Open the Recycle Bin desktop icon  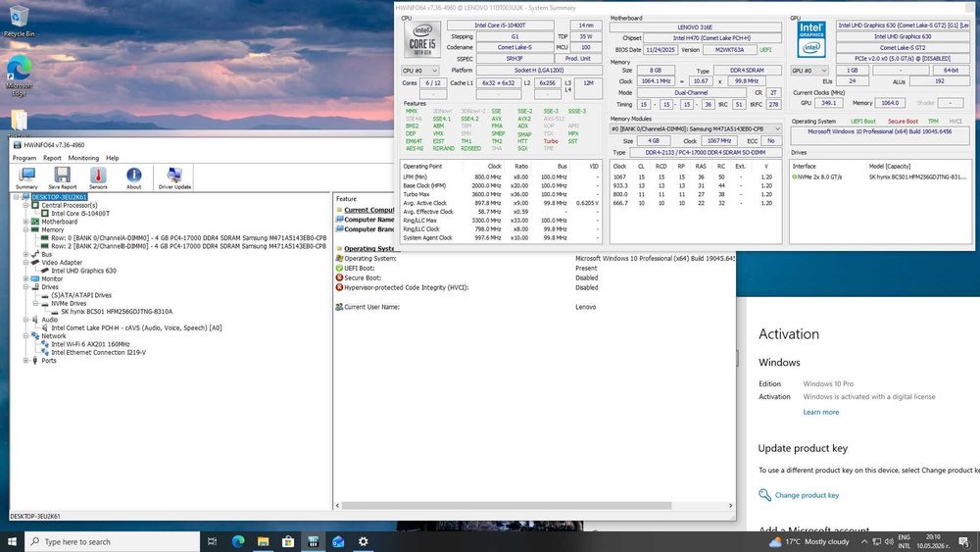(19, 21)
